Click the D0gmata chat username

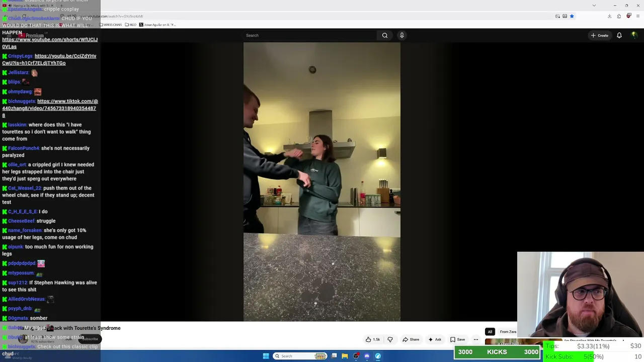(x=18, y=318)
